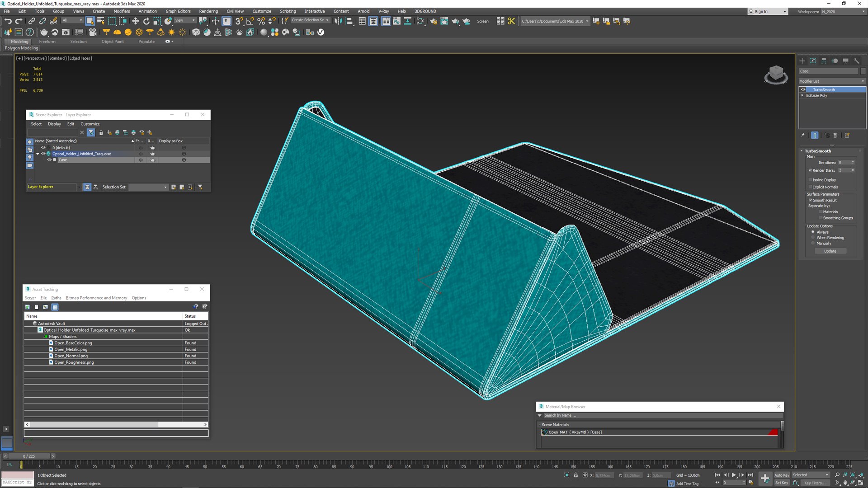Open Render Setup teapot icon

click(x=434, y=21)
